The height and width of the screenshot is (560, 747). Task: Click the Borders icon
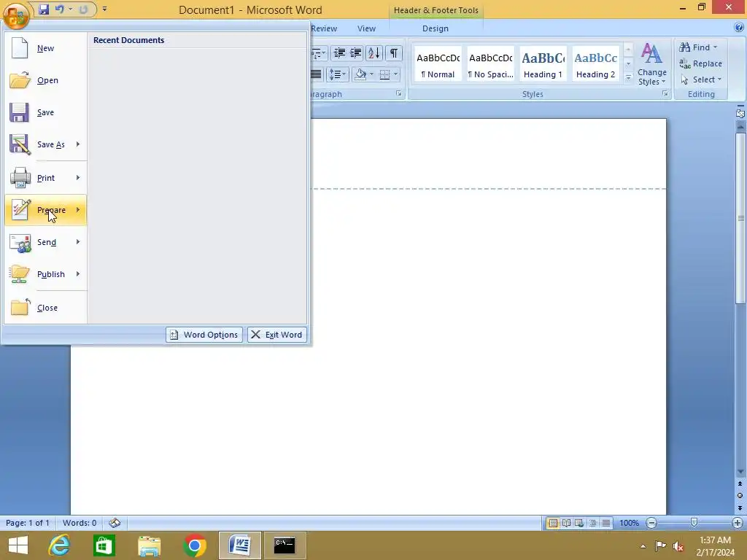[385, 74]
